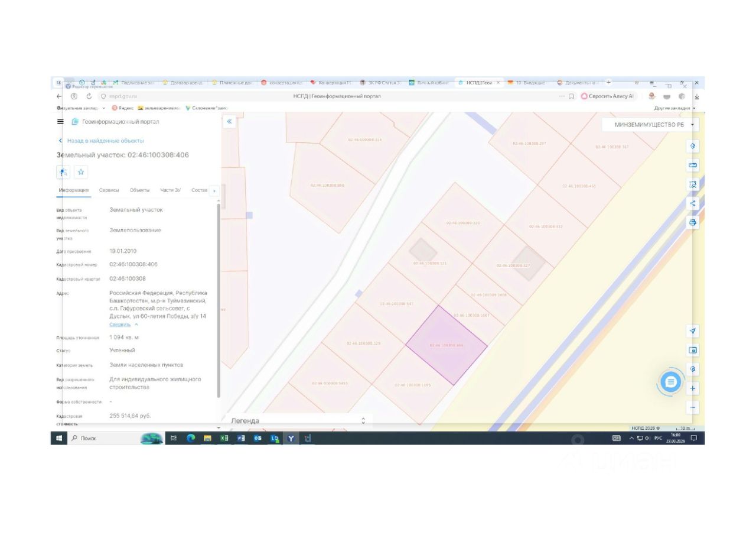This screenshot has height=535, width=756.
Task: Expand the Другие закладки bookmarks folder
Action: pos(674,108)
